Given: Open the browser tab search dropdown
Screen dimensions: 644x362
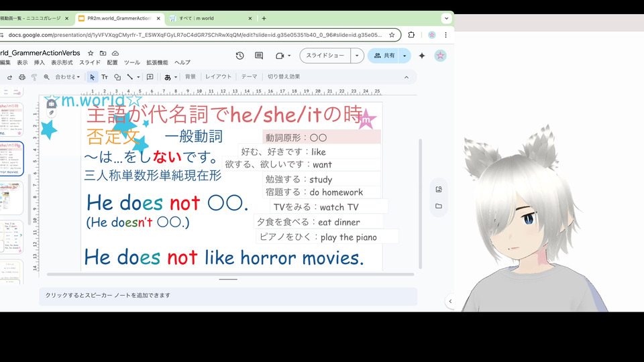Looking at the screenshot, I should (x=447, y=19).
